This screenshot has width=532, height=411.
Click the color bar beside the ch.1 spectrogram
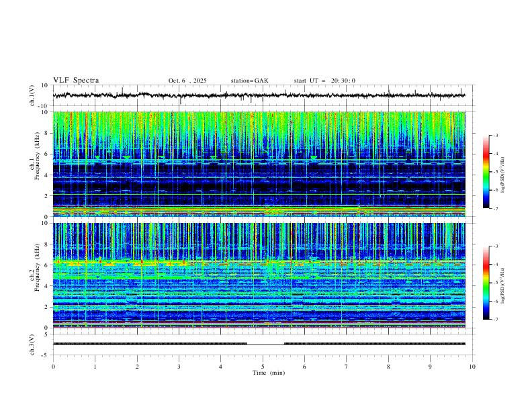pos(486,172)
